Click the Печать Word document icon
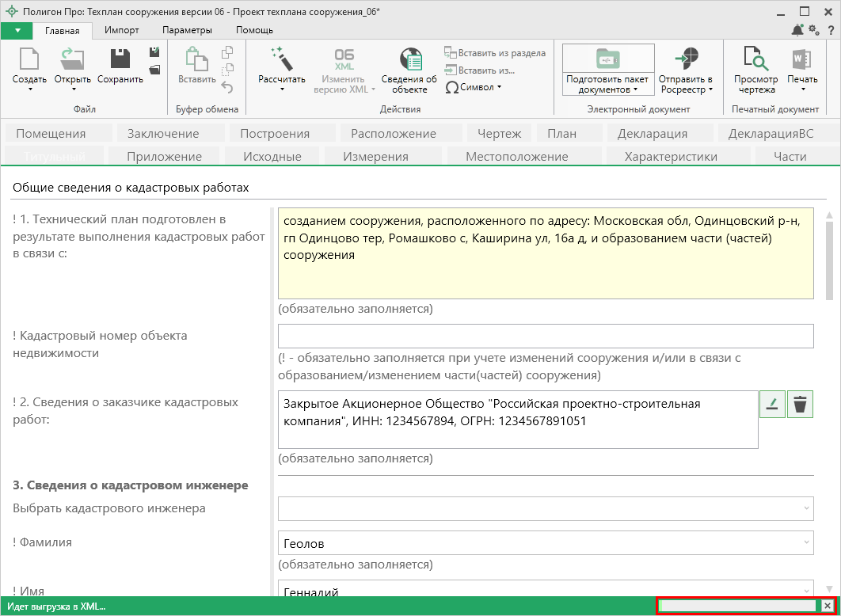The height and width of the screenshot is (616, 841). (x=802, y=59)
